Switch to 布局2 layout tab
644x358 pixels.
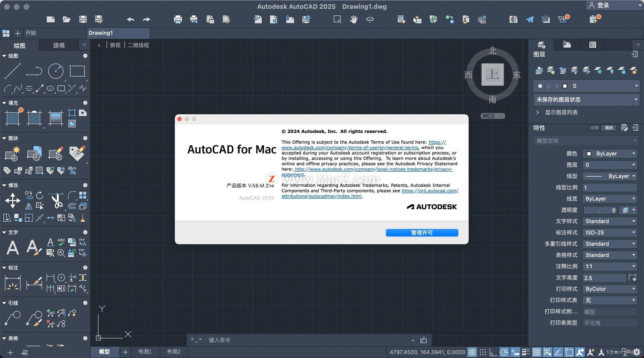click(x=173, y=352)
